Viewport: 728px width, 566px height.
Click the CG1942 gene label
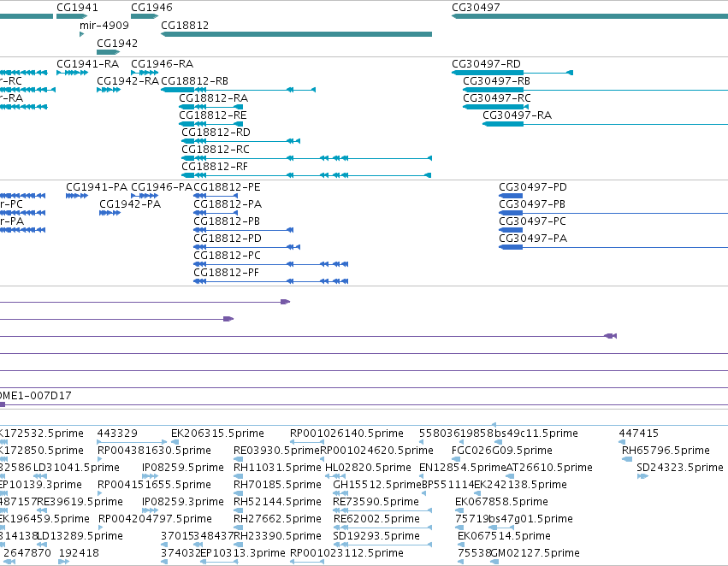pos(117,43)
